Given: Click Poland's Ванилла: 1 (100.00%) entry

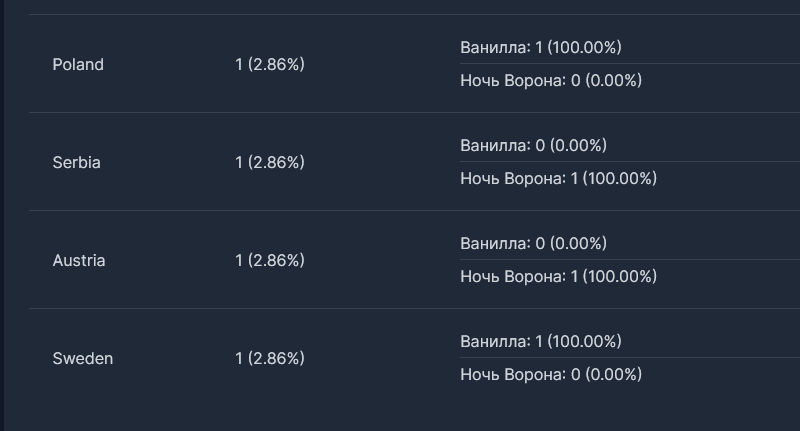Looking at the screenshot, I should point(541,48).
